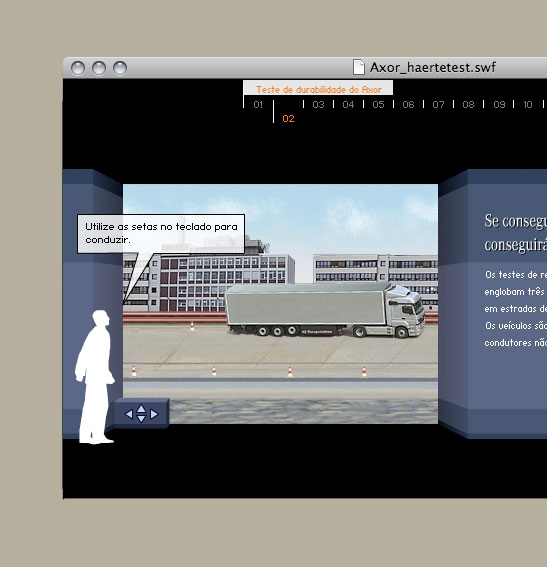The image size is (547, 567).
Task: Go to chapter 08
Action: pos(468,105)
